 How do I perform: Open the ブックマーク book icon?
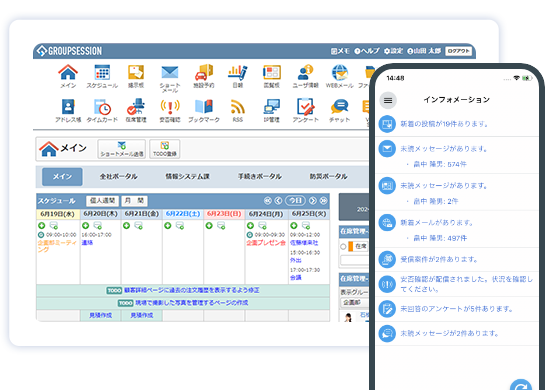[204, 107]
